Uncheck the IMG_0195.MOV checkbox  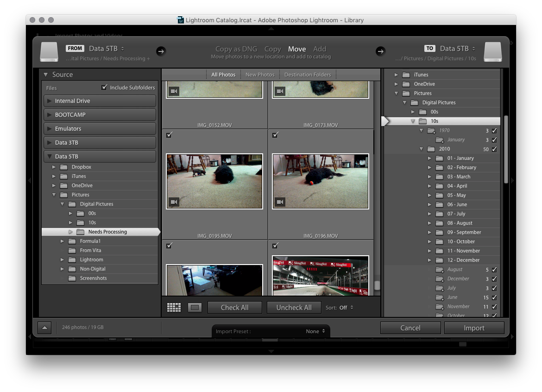[x=169, y=135]
